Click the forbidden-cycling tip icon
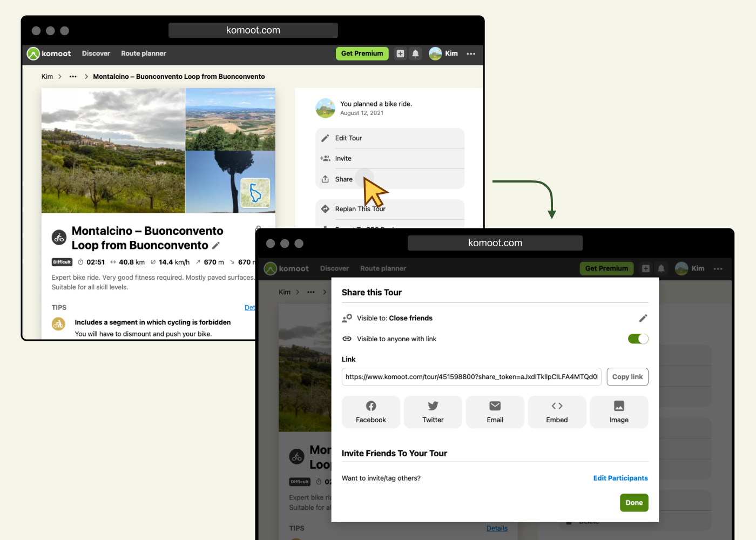The height and width of the screenshot is (540, 756). [x=58, y=324]
